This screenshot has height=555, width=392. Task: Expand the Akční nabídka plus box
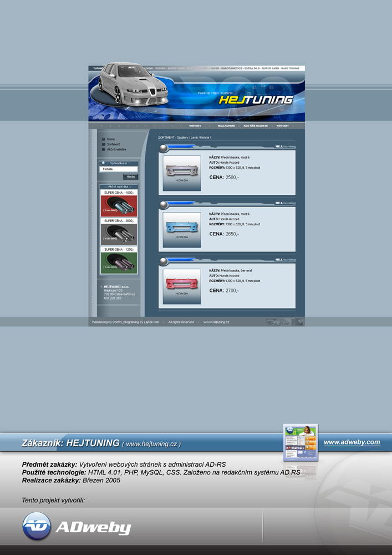click(103, 149)
